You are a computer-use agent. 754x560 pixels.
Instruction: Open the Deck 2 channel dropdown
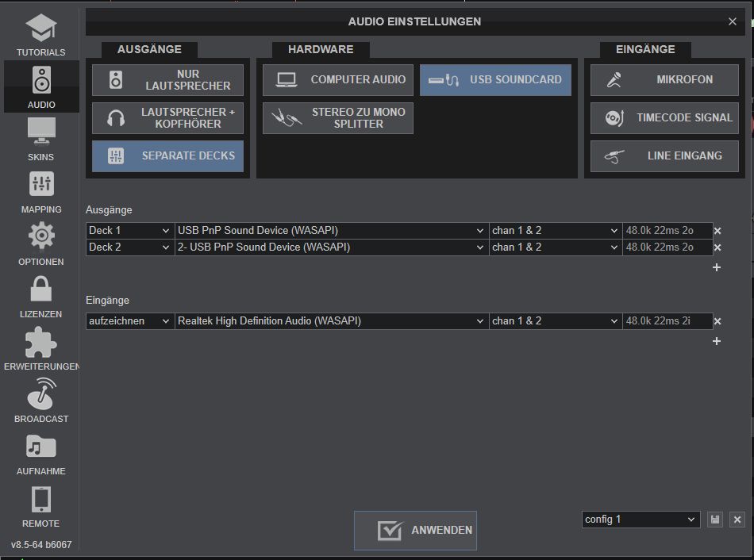[556, 247]
